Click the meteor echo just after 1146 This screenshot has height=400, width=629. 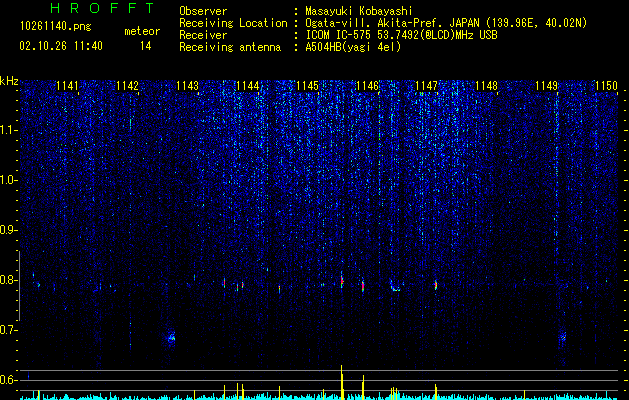click(x=395, y=286)
